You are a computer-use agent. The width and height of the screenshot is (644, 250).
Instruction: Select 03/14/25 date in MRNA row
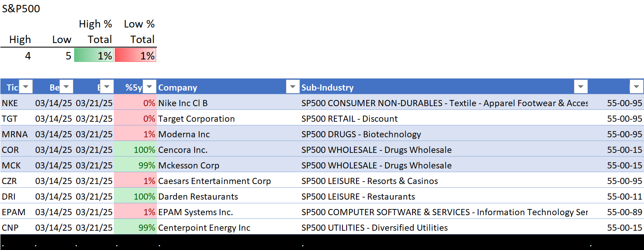click(x=53, y=134)
